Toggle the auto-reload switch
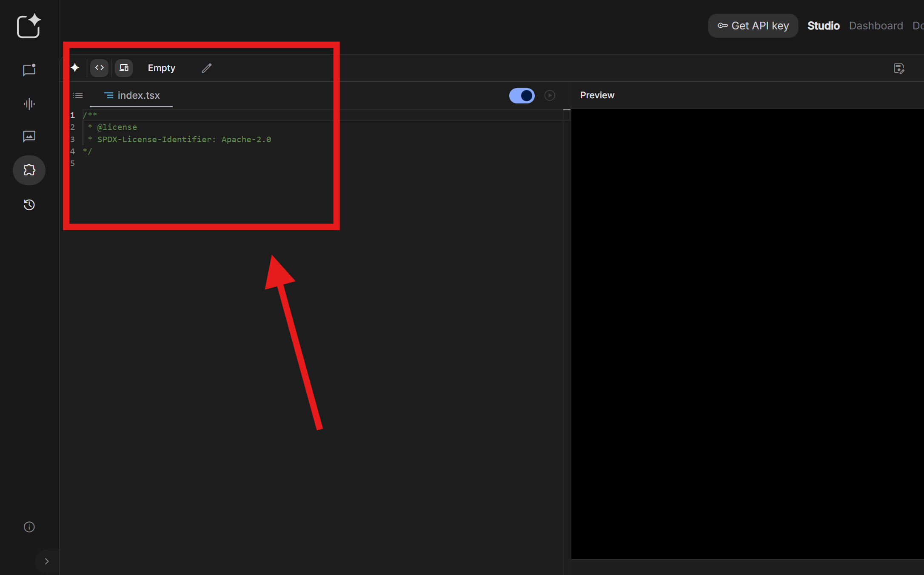 pos(522,95)
